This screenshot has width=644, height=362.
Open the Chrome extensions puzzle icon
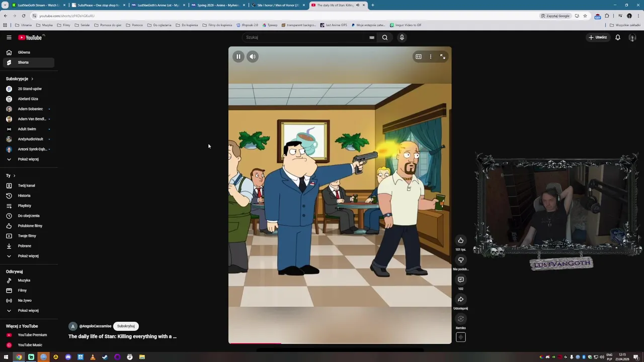[607, 16]
